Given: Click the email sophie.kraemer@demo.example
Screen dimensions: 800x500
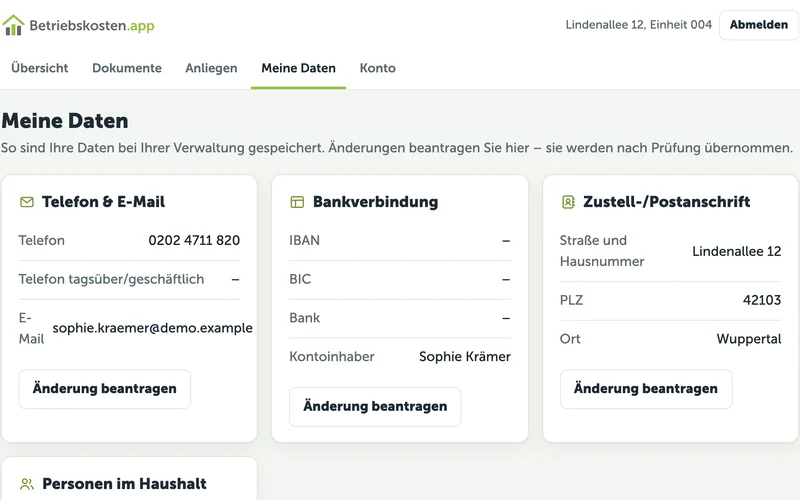Looking at the screenshot, I should click(153, 328).
